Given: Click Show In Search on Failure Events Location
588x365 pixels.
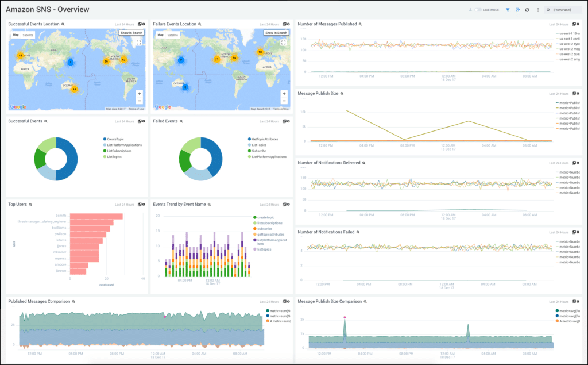Looking at the screenshot, I should 277,33.
